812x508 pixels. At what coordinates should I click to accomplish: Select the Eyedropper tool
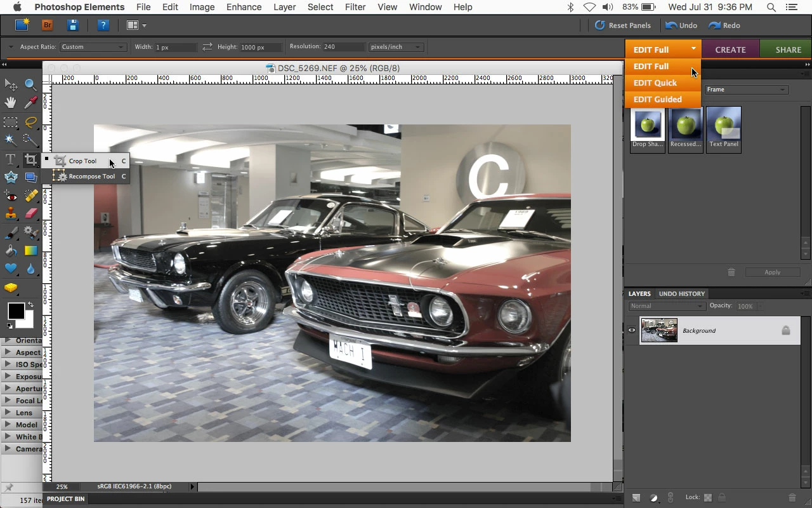pyautogui.click(x=30, y=103)
